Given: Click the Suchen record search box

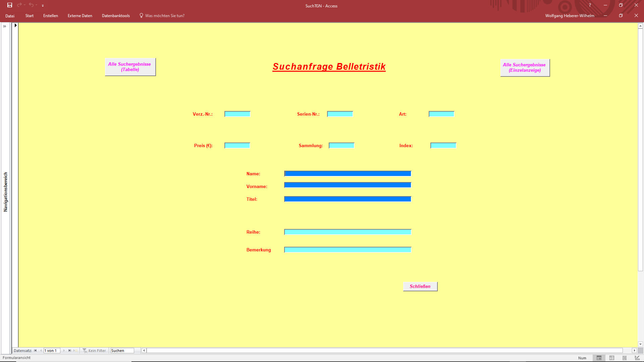Looking at the screenshot, I should pos(122,351).
